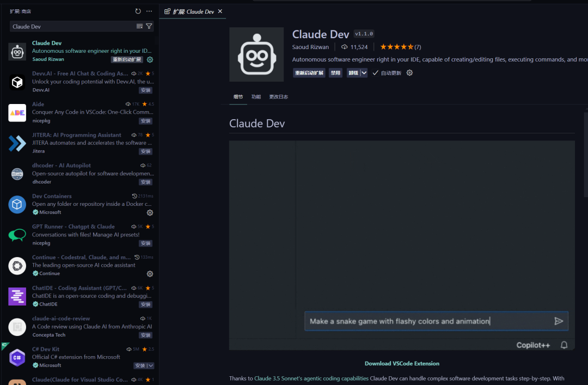Open manage gear for Claude Dev in list

[x=150, y=60]
